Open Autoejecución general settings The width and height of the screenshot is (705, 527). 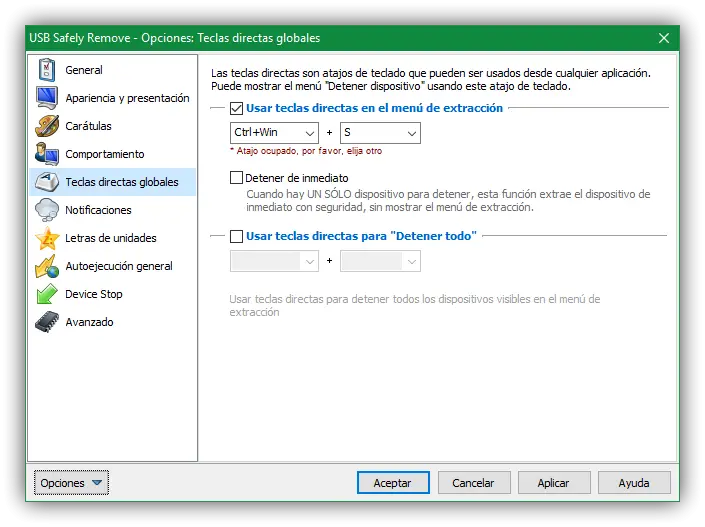tap(112, 266)
